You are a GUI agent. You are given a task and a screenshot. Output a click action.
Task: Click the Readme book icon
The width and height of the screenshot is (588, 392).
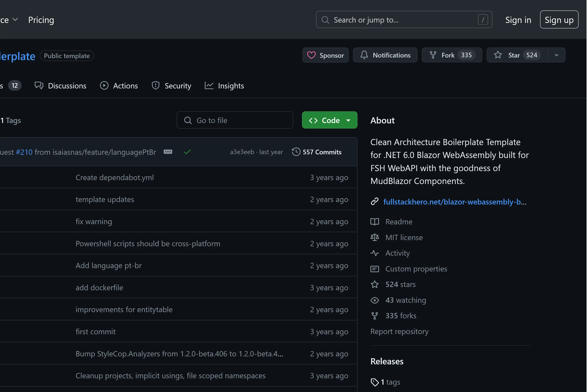click(374, 222)
